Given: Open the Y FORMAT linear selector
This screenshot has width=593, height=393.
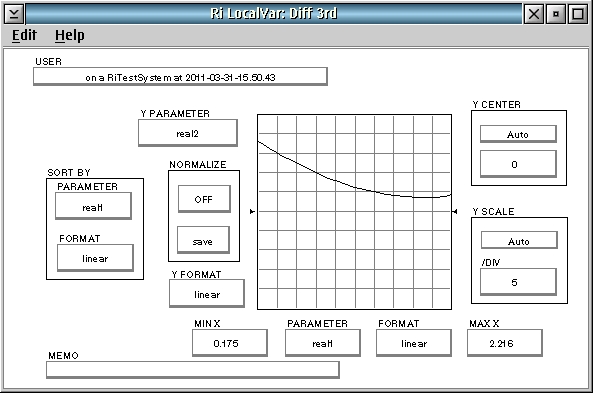Looking at the screenshot, I should (206, 294).
